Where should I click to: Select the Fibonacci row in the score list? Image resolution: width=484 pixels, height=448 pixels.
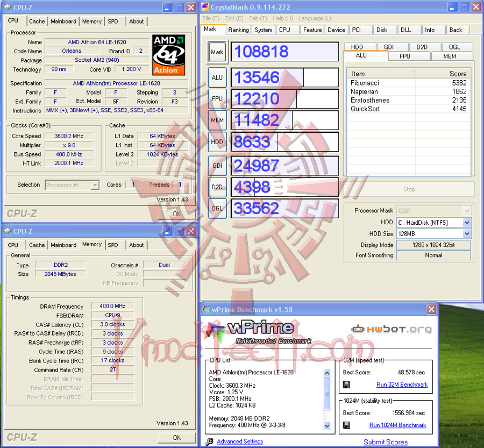(408, 83)
